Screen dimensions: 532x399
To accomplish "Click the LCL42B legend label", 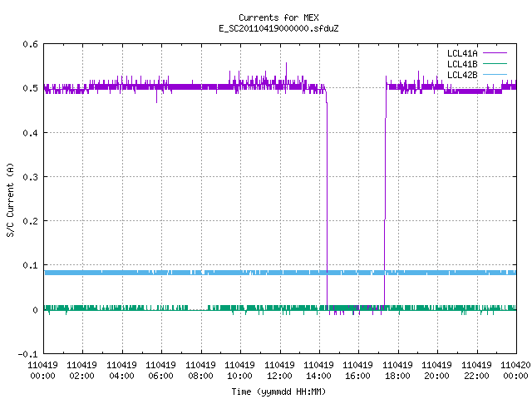I will (462, 75).
